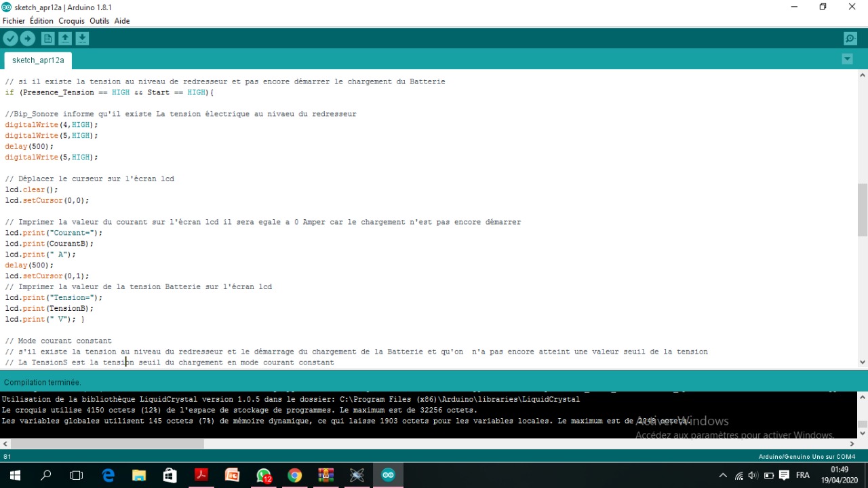This screenshot has height=488, width=868.
Task: Check battery status in the system tray
Action: coord(769,475)
